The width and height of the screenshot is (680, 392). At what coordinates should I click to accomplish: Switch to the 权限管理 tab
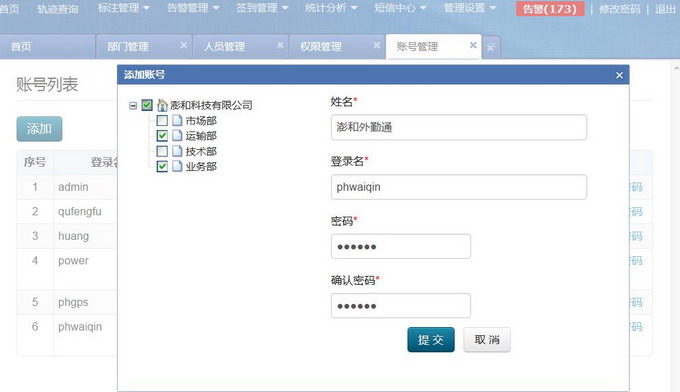point(337,46)
